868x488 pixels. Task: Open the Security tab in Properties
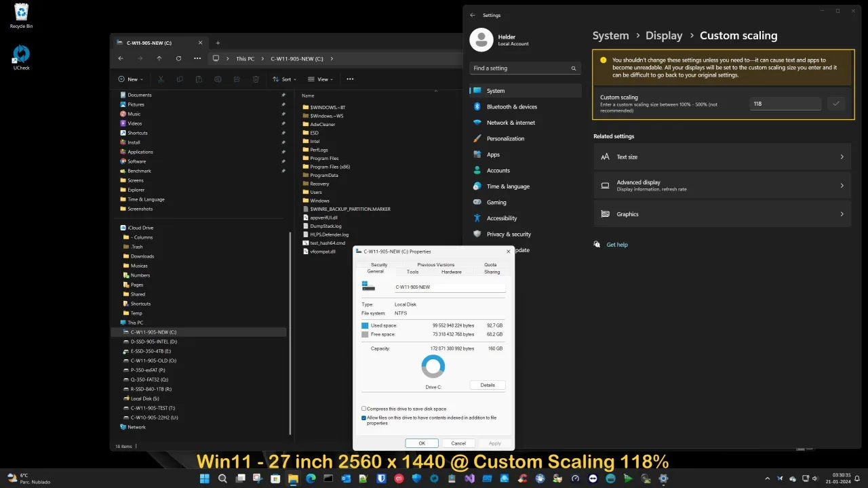pos(379,264)
